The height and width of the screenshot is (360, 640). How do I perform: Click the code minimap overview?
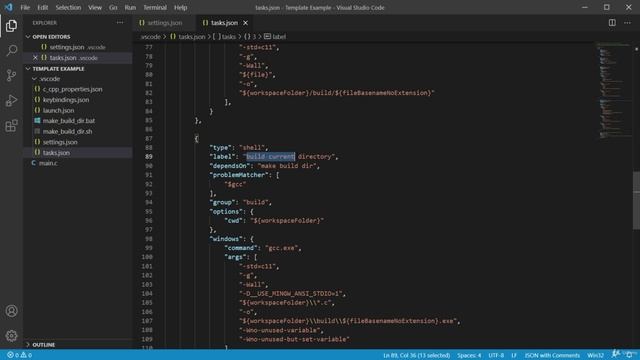(x=614, y=90)
